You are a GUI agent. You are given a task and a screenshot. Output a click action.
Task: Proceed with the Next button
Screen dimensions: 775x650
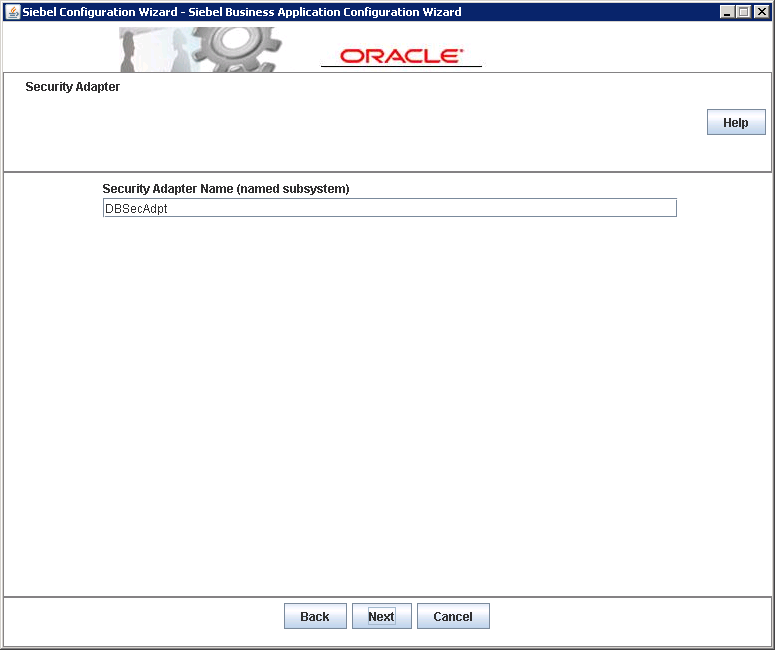pyautogui.click(x=381, y=616)
